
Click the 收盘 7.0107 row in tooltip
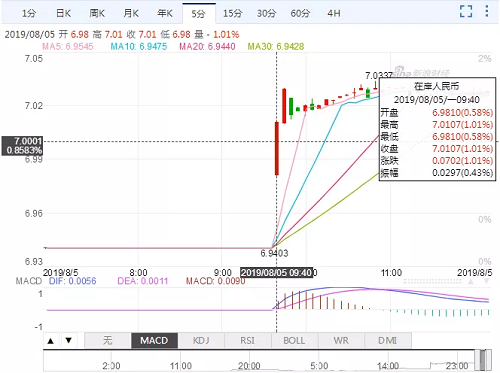point(437,149)
